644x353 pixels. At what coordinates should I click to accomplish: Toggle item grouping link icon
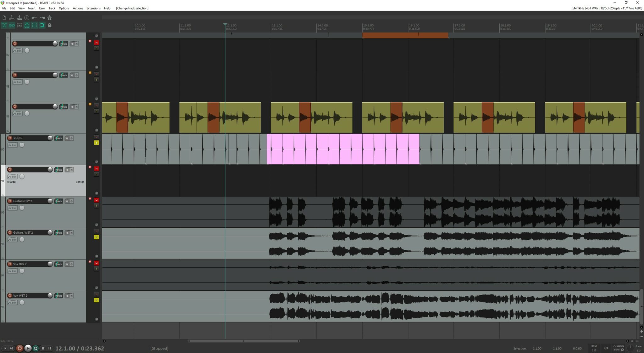click(x=12, y=26)
